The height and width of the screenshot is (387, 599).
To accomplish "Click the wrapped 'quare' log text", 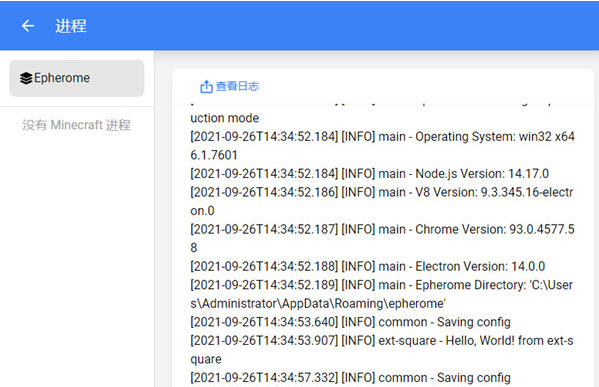I will point(206,359).
